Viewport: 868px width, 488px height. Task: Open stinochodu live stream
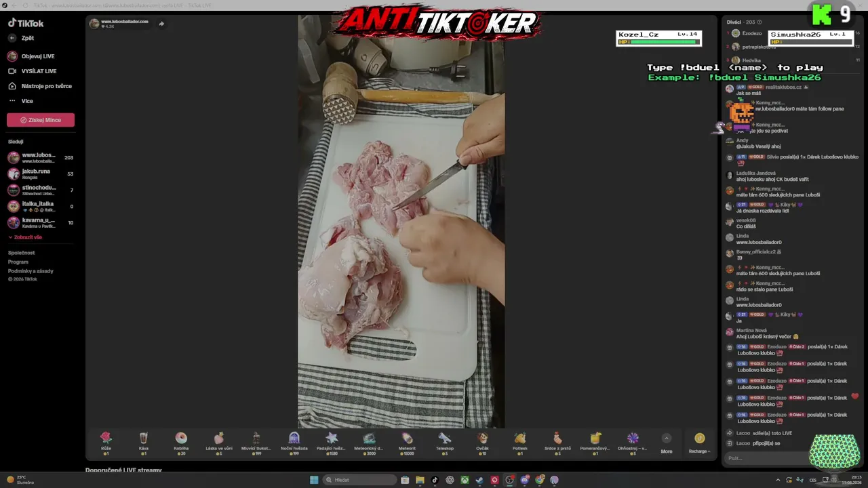point(41,190)
